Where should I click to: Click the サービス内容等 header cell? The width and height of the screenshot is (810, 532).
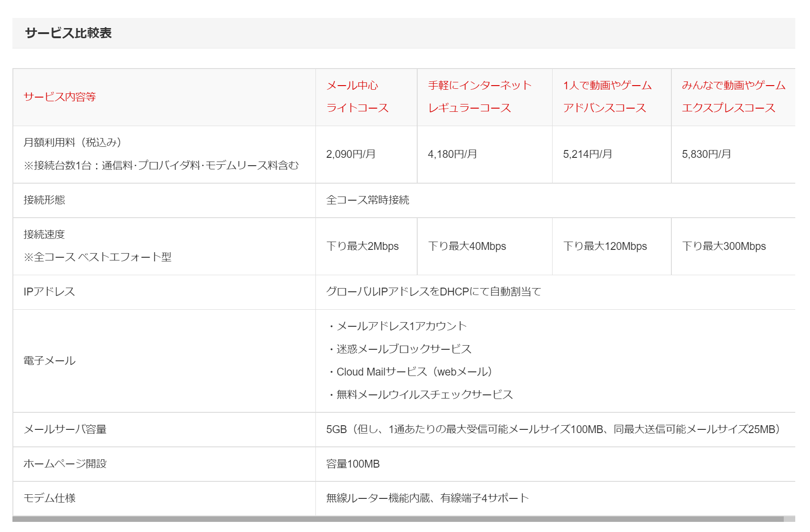pos(60,97)
